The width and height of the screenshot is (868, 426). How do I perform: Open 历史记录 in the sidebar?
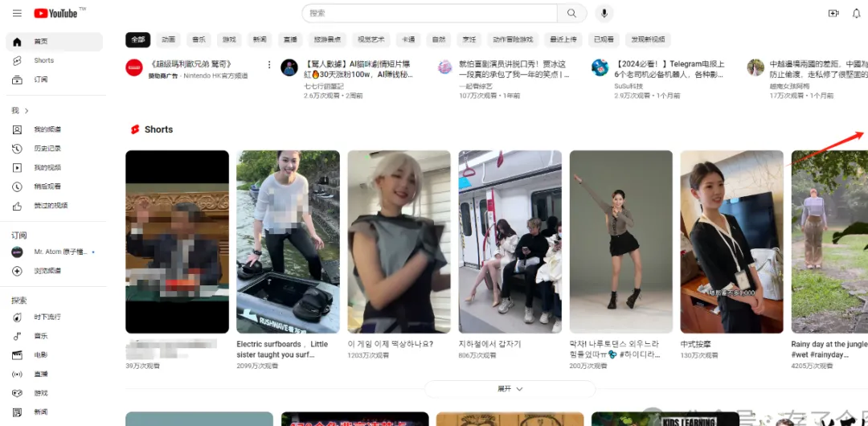pos(55,149)
